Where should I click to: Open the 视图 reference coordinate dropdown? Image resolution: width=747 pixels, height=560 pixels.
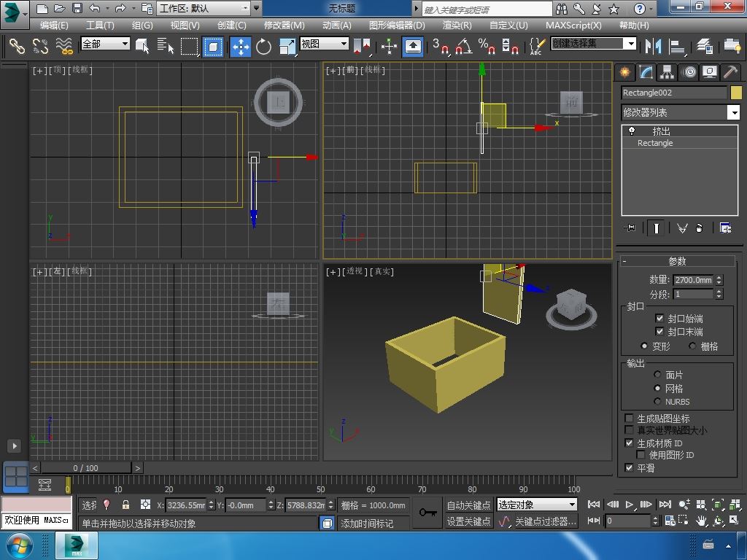click(324, 44)
